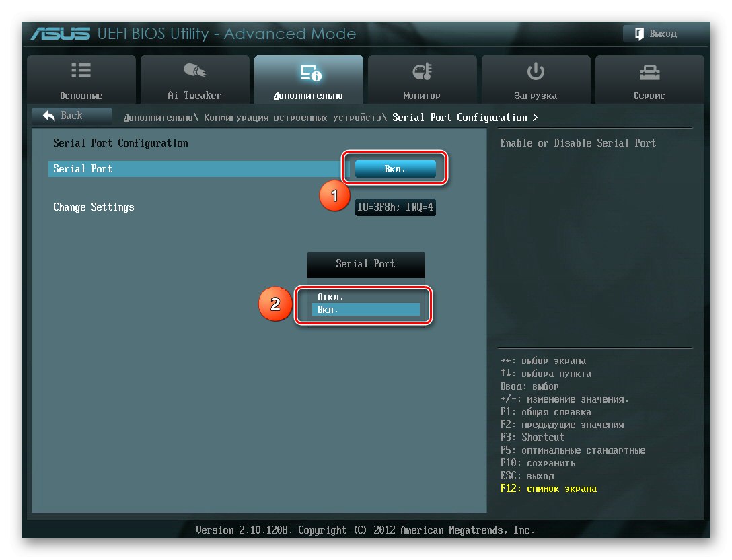This screenshot has width=732, height=560.
Task: Click the F1: общая справка hint
Action: [546, 412]
